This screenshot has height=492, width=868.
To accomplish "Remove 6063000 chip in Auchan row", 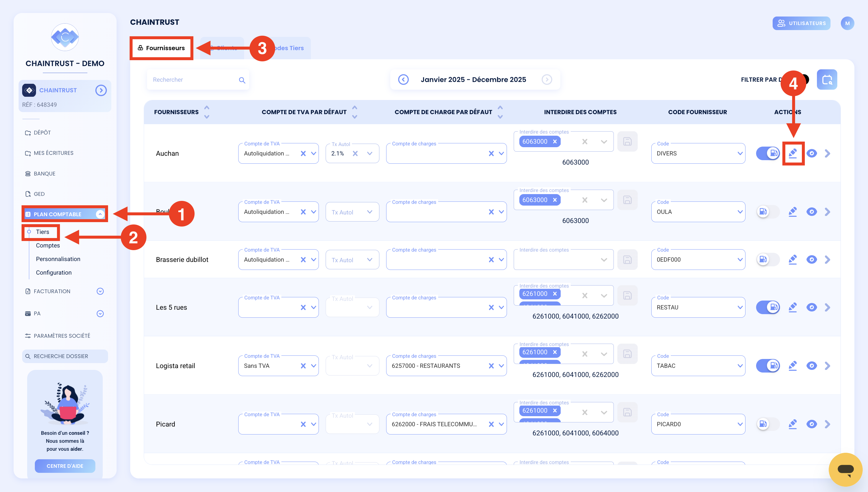I will click(x=555, y=142).
